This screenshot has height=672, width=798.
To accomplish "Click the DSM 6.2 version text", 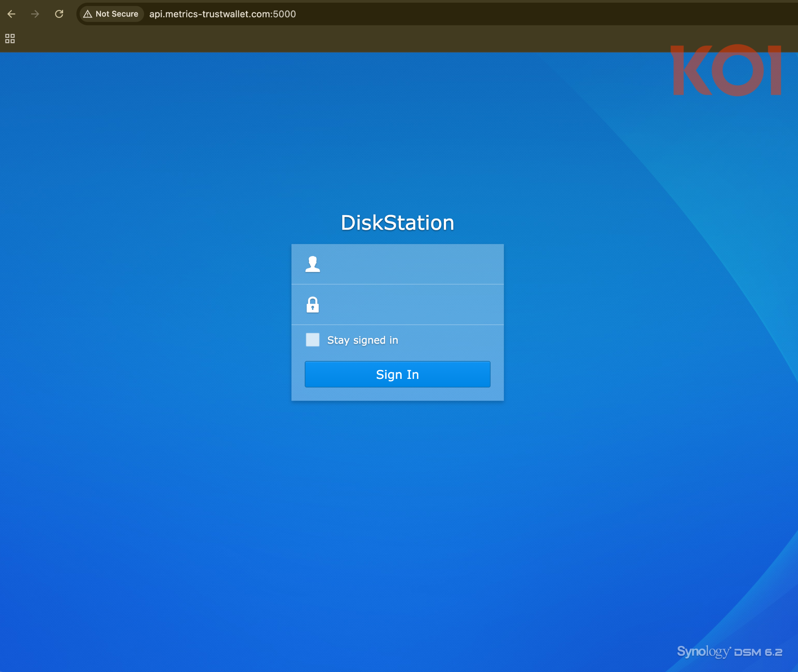I will click(x=758, y=653).
